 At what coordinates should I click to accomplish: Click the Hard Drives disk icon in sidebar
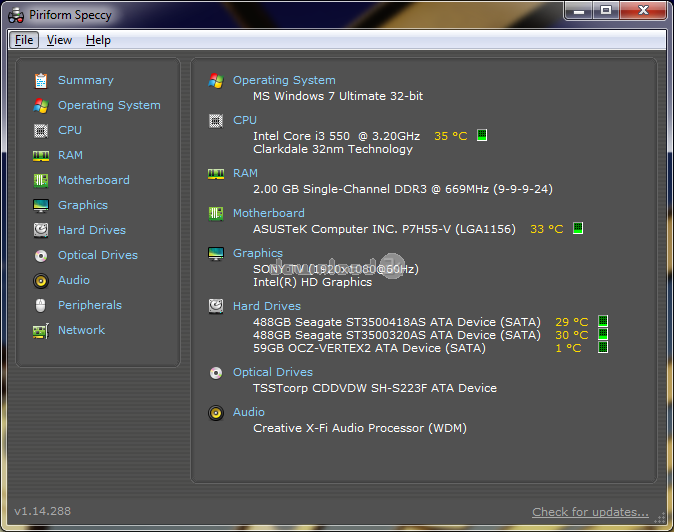41,230
